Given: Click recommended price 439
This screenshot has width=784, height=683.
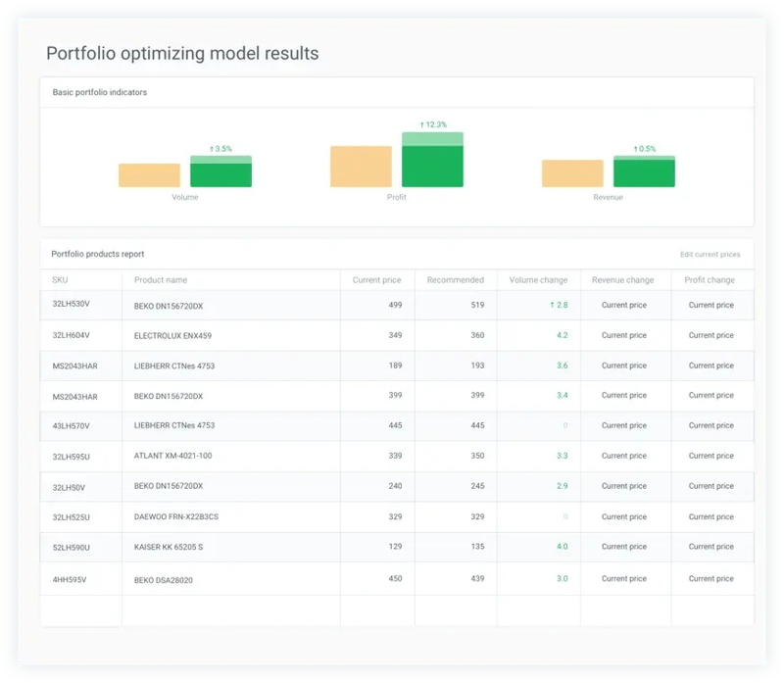Looking at the screenshot, I should tap(477, 579).
